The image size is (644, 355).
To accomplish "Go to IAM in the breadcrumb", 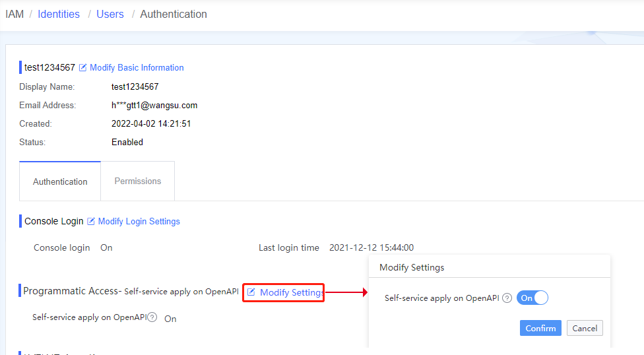I will click(x=15, y=14).
